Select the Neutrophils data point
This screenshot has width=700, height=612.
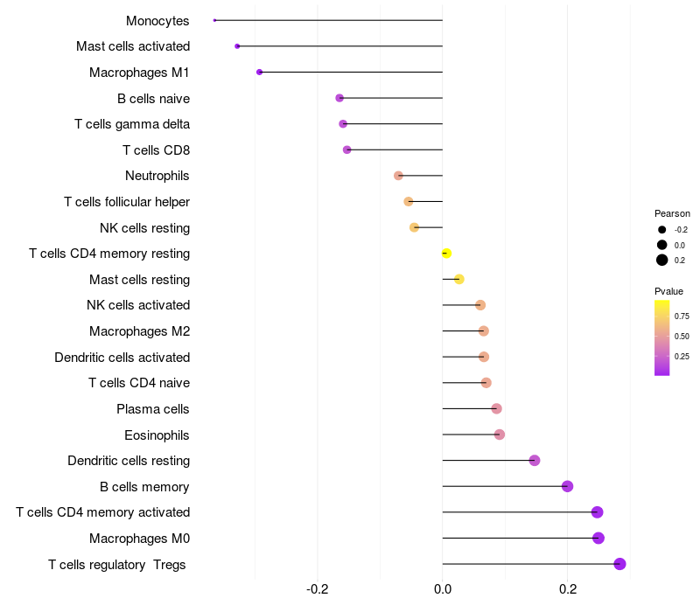[x=398, y=176]
